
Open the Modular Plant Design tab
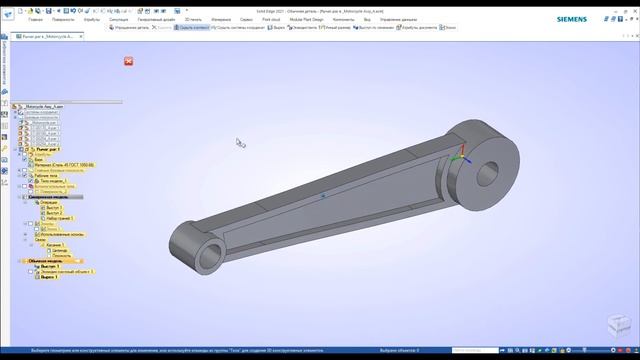click(307, 19)
